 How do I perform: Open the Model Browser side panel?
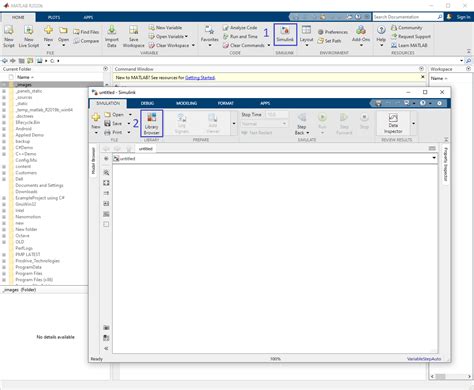click(93, 161)
